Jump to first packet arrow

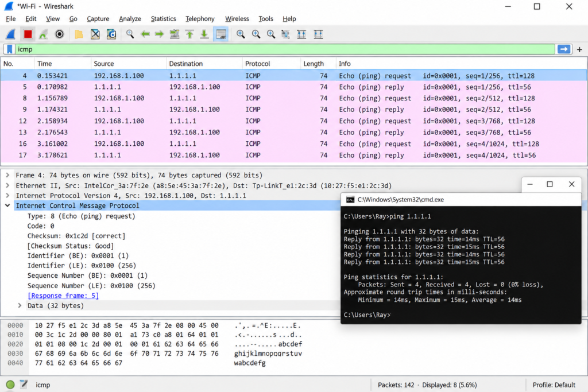[x=189, y=34]
